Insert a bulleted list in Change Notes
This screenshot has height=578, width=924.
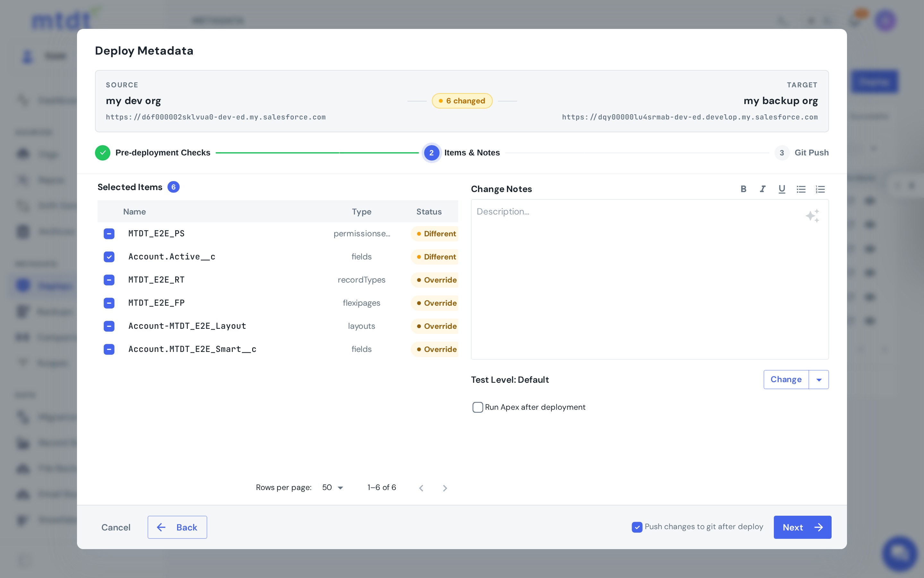[x=801, y=189]
